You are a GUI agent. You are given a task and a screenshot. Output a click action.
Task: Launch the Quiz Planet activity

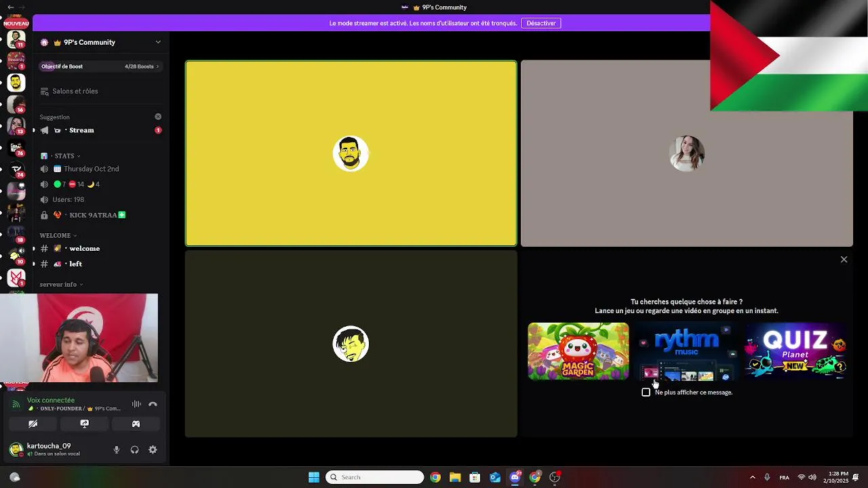(x=795, y=351)
